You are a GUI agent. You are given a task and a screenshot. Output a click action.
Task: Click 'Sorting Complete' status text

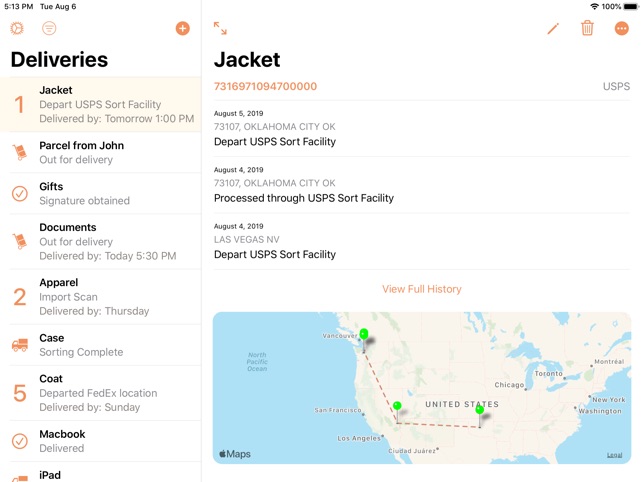click(81, 352)
